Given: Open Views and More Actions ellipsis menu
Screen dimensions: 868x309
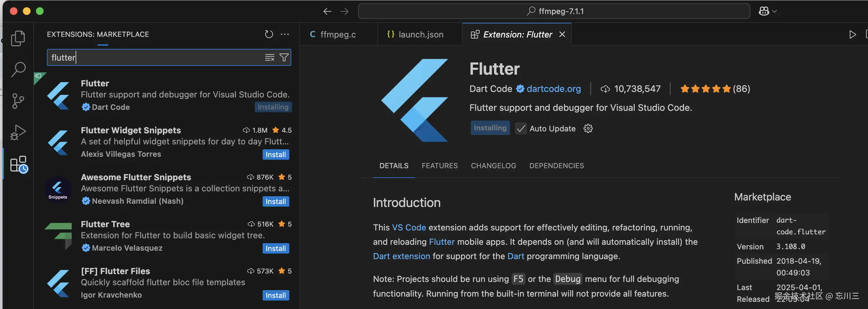Looking at the screenshot, I should point(285,34).
